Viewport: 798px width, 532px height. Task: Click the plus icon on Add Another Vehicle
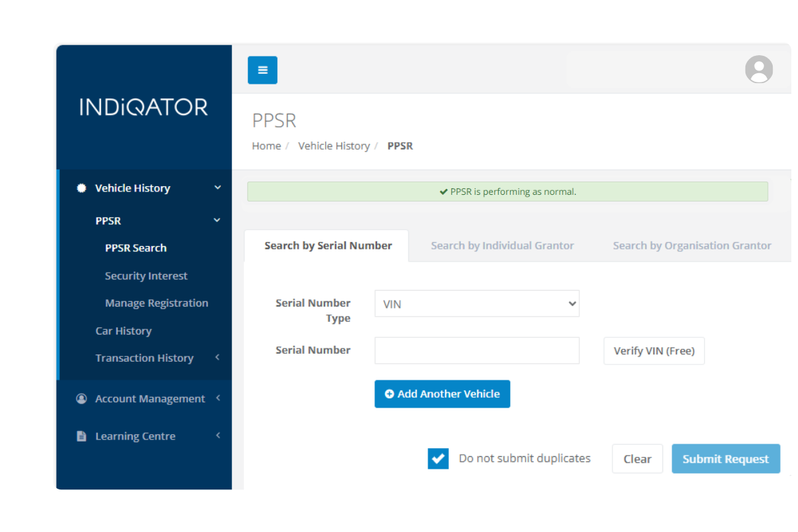[x=390, y=394]
